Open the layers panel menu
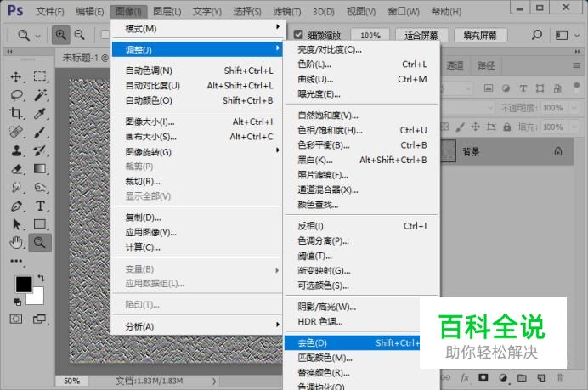Screen dimensions: 588x390 pyautogui.click(x=576, y=65)
